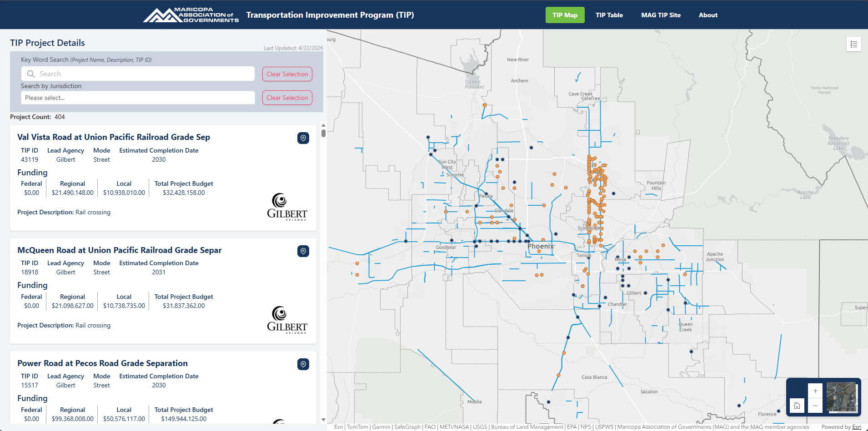Clear the jurisdiction selection

(x=287, y=98)
